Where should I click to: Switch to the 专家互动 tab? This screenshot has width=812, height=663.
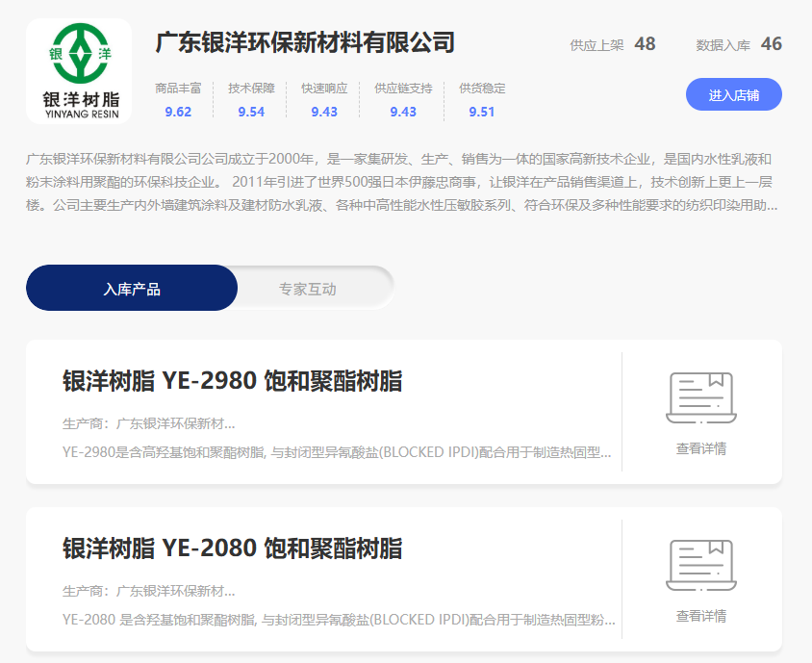click(x=308, y=289)
